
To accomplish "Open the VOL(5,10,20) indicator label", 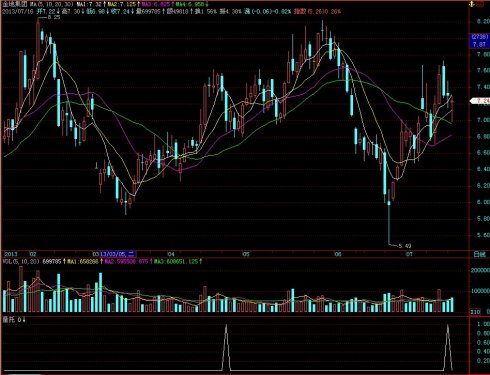I will pos(21,262).
